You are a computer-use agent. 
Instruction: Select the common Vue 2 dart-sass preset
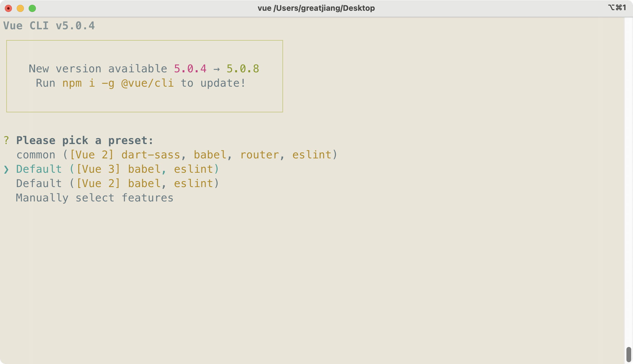click(177, 155)
